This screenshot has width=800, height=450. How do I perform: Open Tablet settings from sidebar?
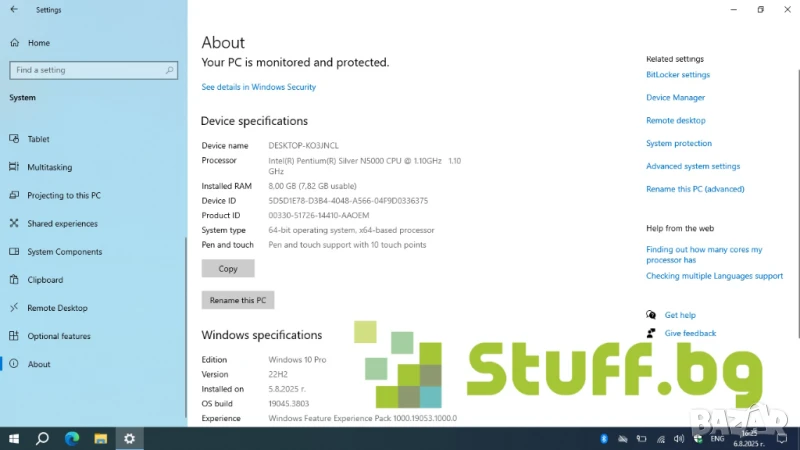[38, 139]
